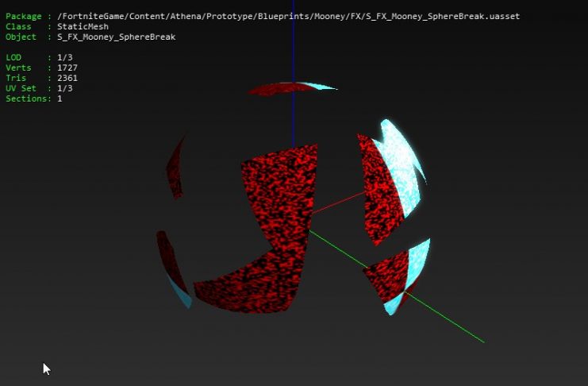Click the Tris count 2361

point(67,78)
